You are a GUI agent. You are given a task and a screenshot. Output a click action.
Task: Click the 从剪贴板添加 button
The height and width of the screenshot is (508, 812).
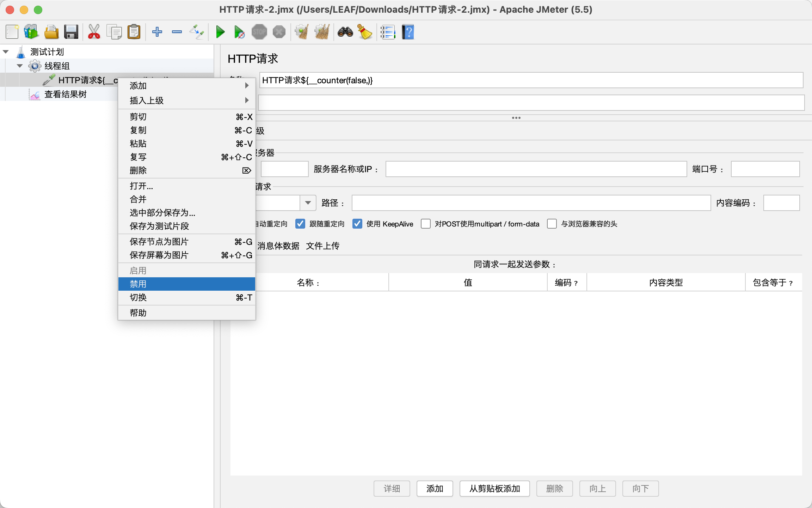(x=494, y=489)
